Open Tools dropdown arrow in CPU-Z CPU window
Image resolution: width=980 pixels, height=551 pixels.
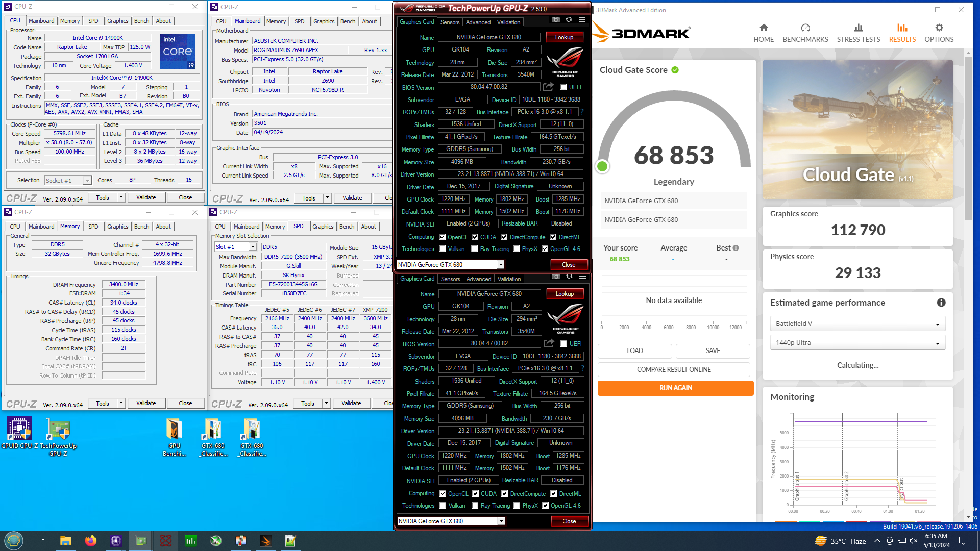121,197
